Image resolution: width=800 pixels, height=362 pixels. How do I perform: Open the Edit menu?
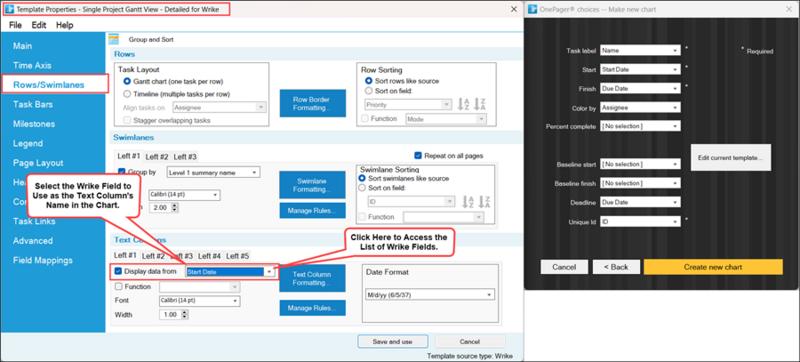(x=39, y=25)
